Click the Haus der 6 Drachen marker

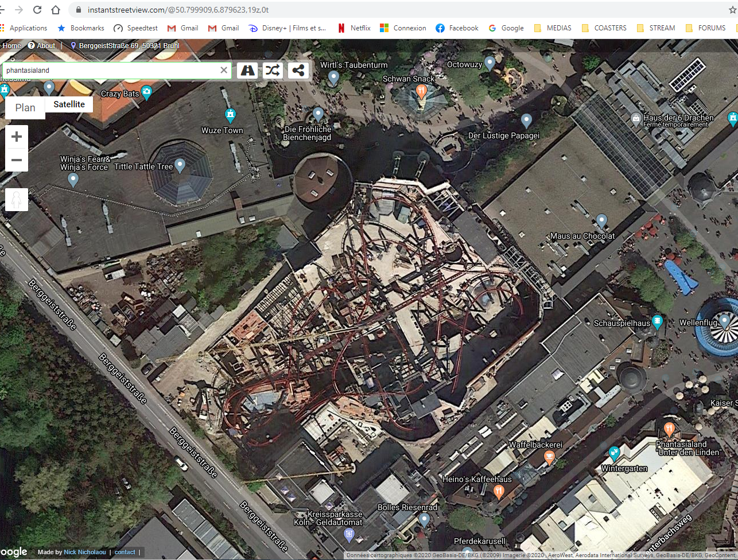636,119
